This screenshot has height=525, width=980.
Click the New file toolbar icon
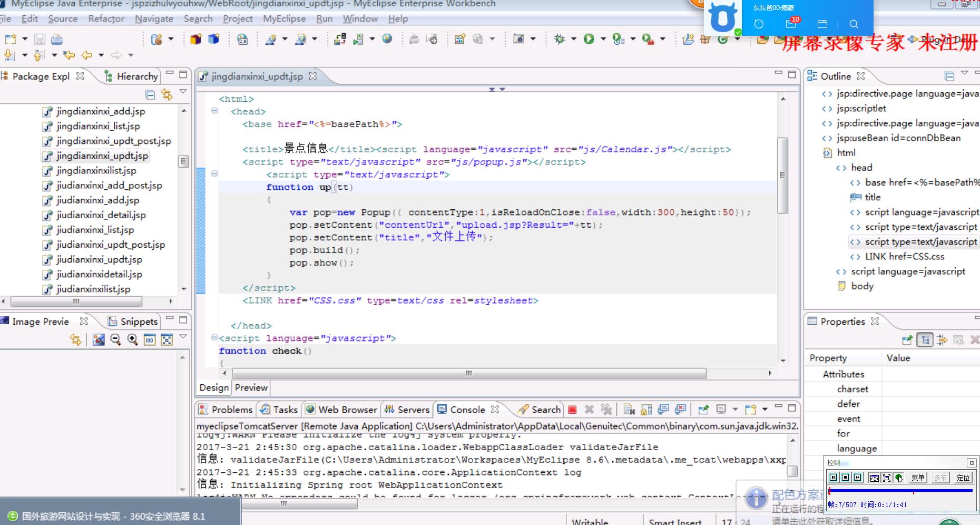coord(11,39)
